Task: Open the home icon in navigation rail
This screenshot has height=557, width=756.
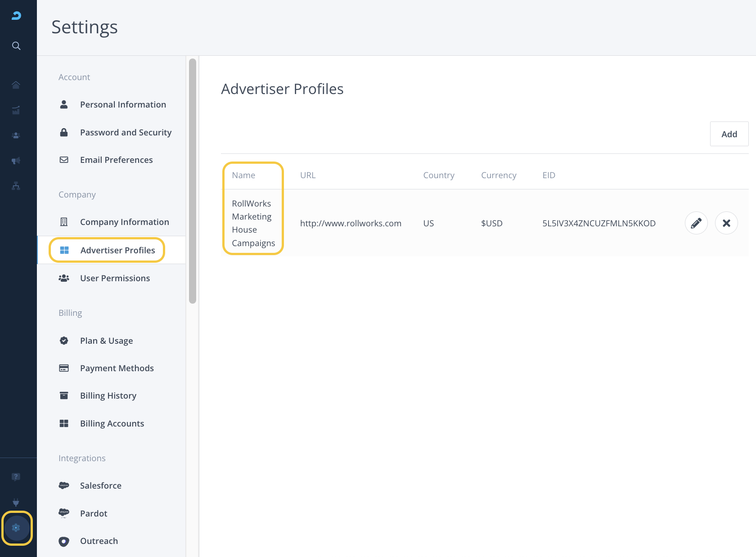Action: (16, 85)
